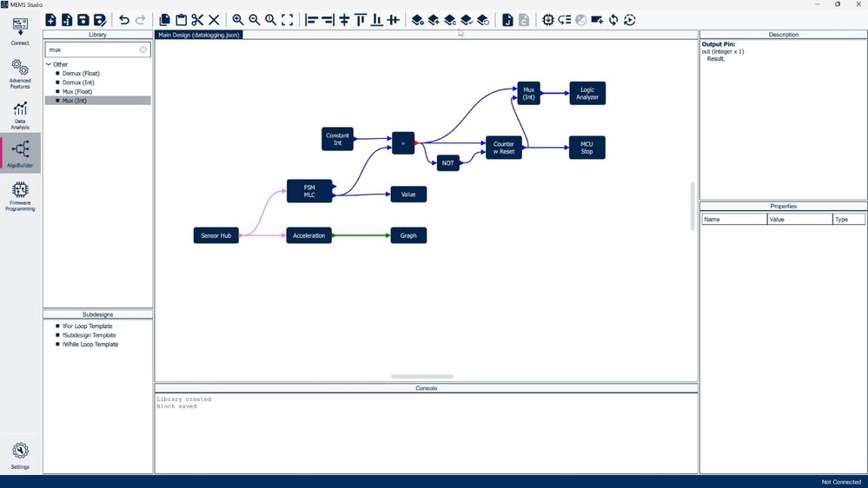Select the Constant Int block
868x488 pixels.
(337, 139)
